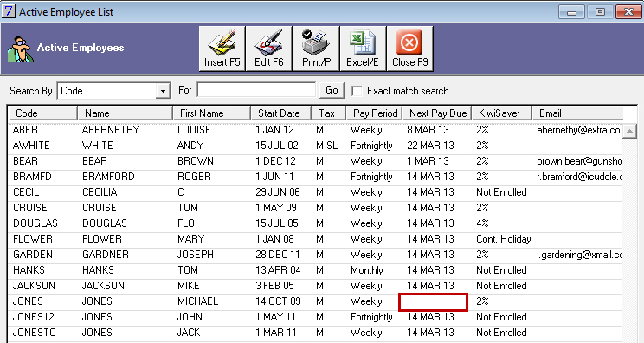Select the CECIL code cell
This screenshot has width=644, height=343.
pyautogui.click(x=26, y=192)
